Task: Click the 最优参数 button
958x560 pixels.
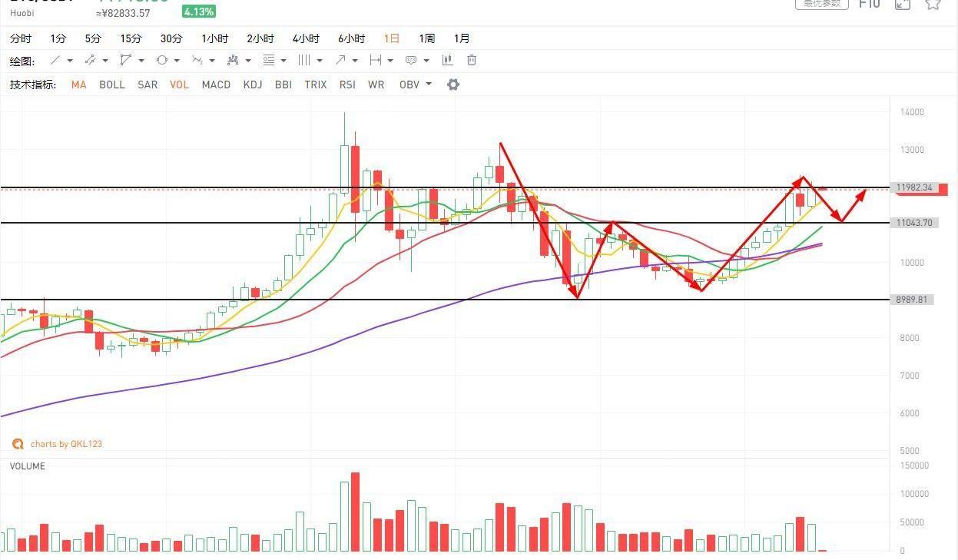Action: pos(821,4)
